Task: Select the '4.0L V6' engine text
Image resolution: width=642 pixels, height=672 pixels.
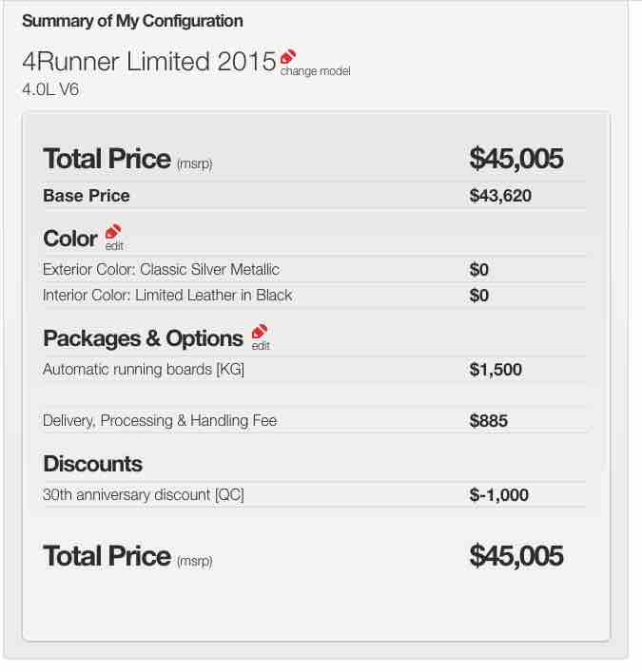Action: [50, 89]
